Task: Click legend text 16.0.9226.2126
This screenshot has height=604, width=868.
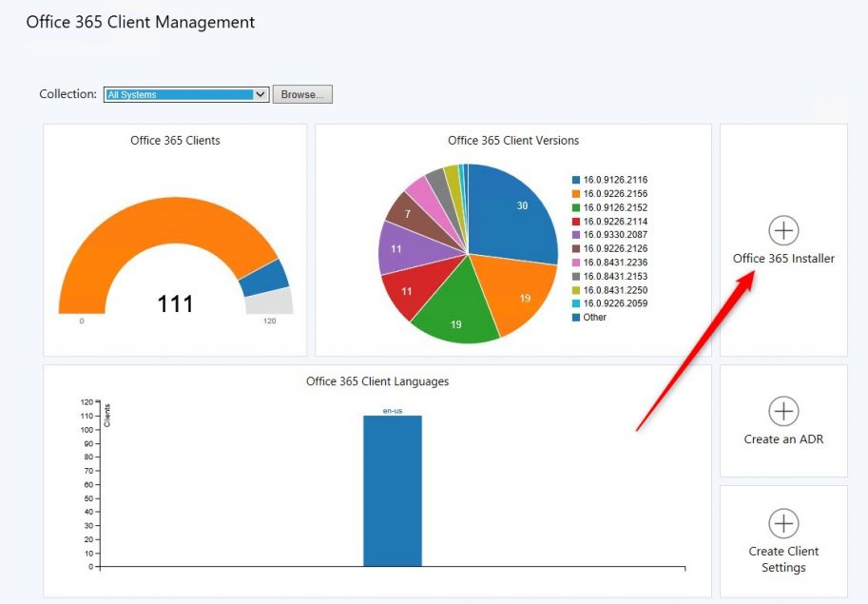Action: click(x=615, y=248)
